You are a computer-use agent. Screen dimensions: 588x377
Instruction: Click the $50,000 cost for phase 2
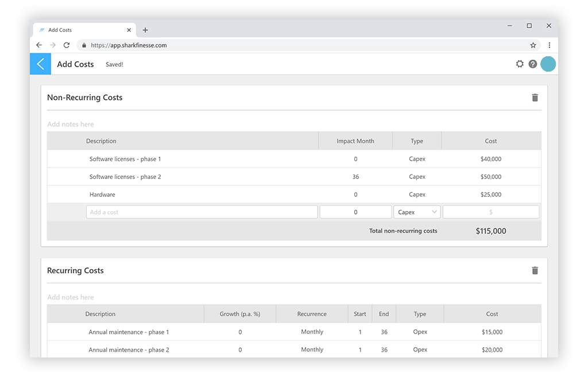(490, 177)
